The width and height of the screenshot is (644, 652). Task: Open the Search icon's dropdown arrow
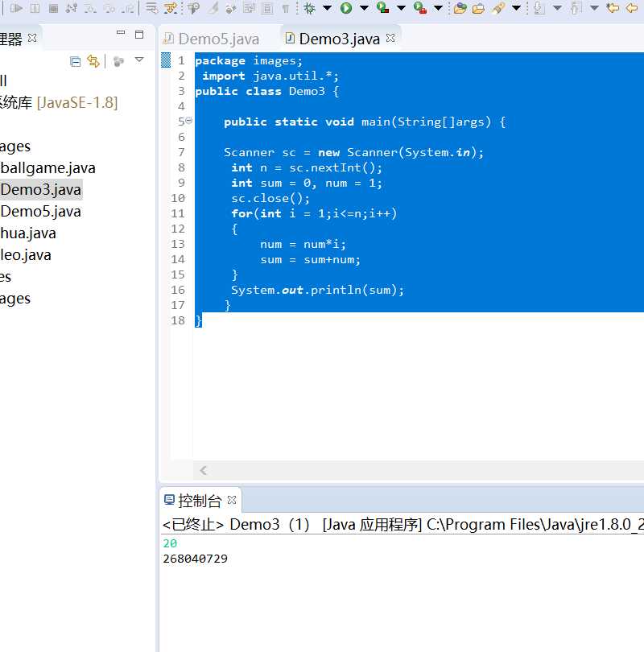516,8
